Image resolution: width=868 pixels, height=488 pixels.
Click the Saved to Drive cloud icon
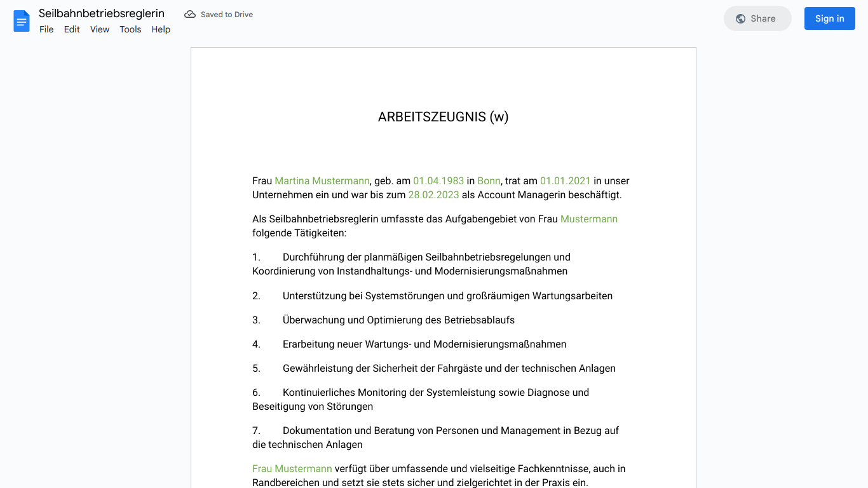click(x=190, y=14)
